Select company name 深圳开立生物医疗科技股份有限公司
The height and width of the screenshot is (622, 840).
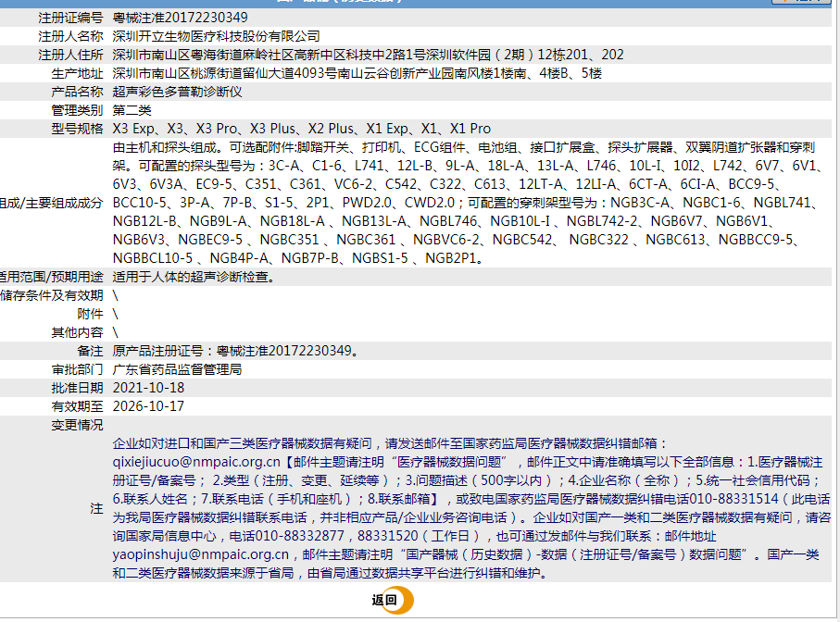tap(216, 36)
